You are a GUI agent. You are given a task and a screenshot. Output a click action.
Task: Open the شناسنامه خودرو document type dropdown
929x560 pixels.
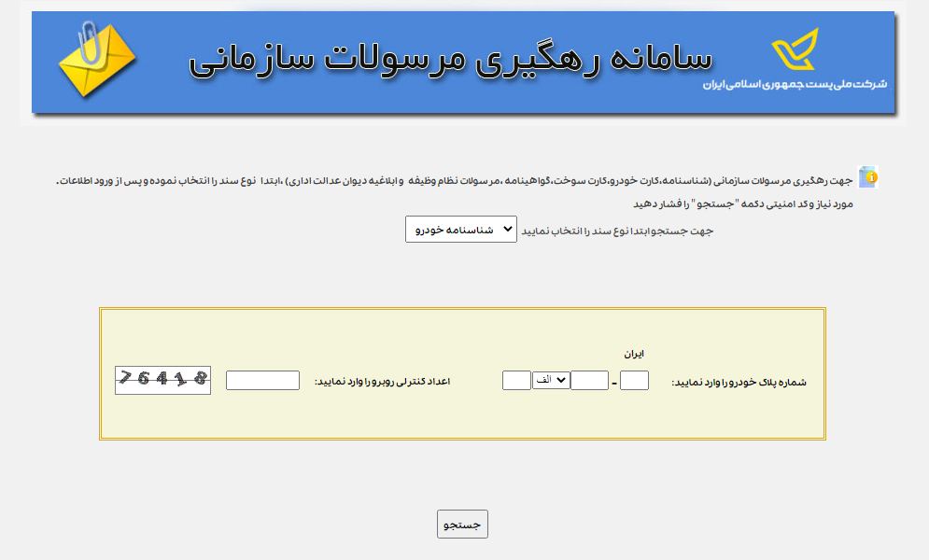tap(460, 228)
